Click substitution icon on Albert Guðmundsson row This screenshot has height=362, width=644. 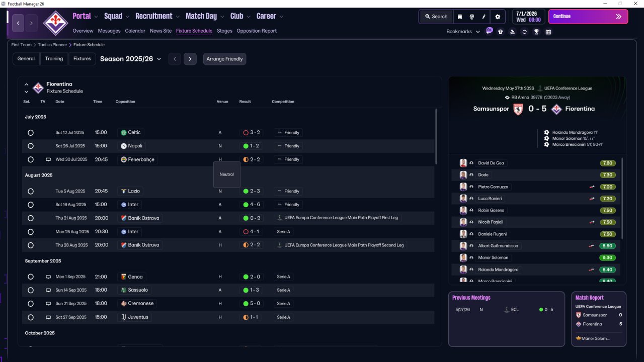click(593, 246)
